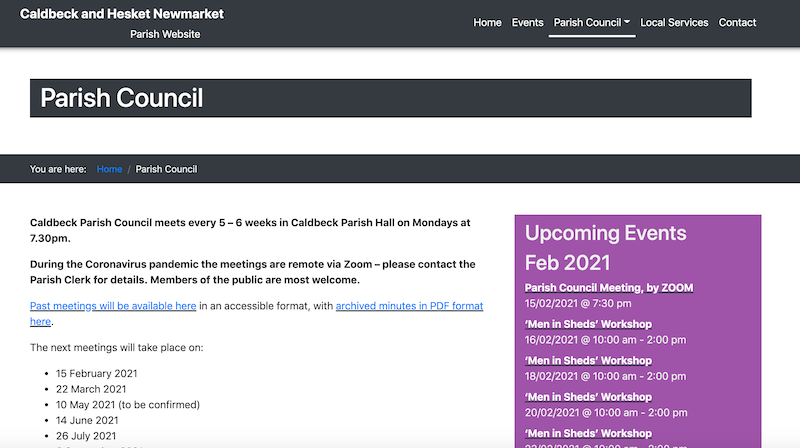
Task: Open 'Men in Sheds' Workshop on 20/02/2021
Action: point(588,397)
